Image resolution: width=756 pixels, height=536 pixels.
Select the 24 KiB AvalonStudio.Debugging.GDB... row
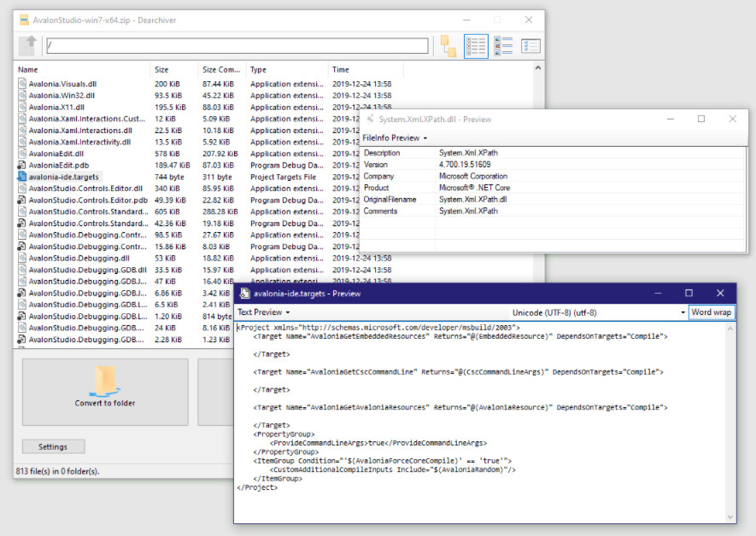point(126,328)
